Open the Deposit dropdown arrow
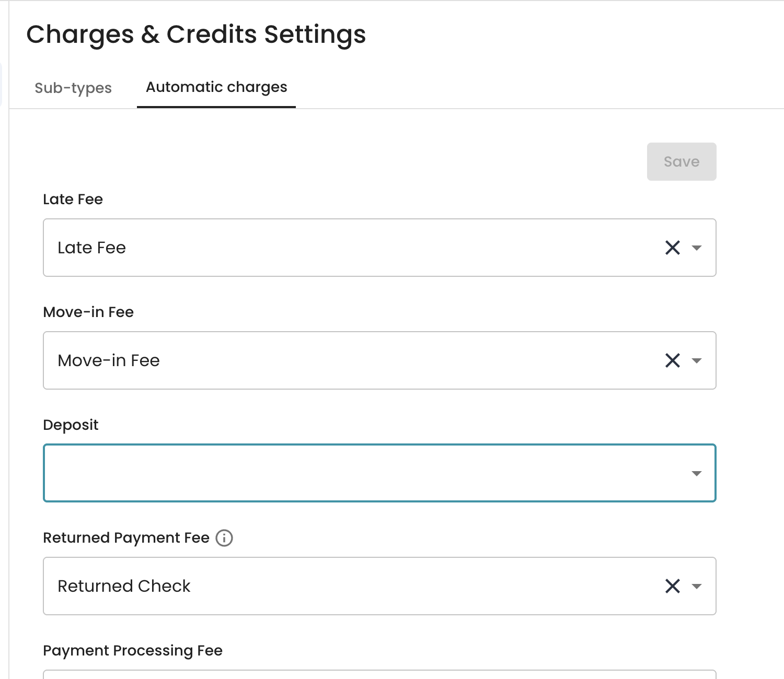This screenshot has height=679, width=784. coord(697,473)
